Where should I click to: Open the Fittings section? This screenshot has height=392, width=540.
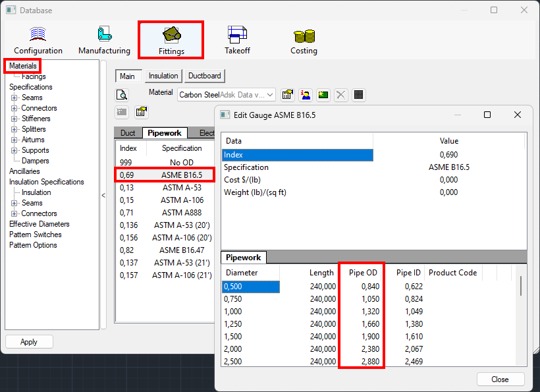click(171, 40)
